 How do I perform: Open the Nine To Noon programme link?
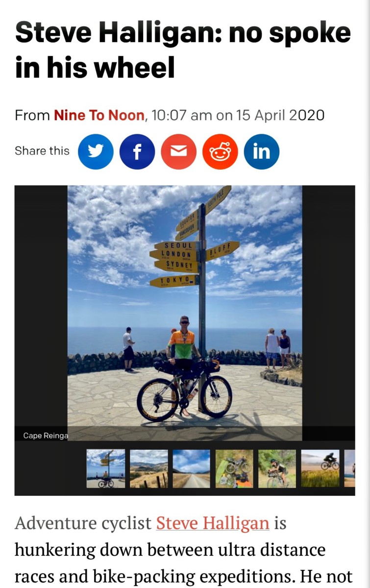99,116
